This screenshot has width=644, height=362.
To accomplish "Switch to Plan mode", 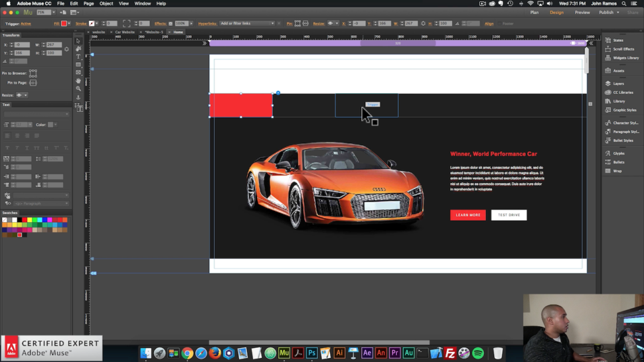I will [x=534, y=13].
